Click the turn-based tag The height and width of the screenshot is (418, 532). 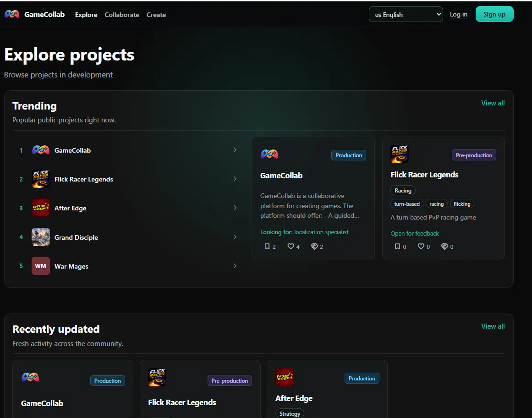coord(407,204)
